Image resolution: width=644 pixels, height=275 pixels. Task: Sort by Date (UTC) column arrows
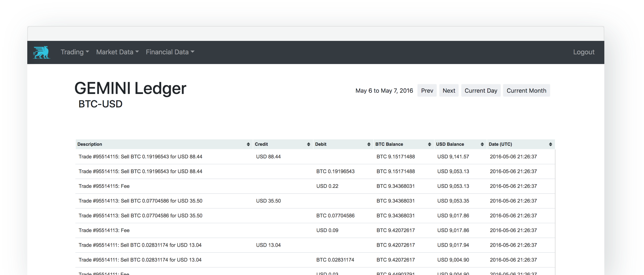550,144
